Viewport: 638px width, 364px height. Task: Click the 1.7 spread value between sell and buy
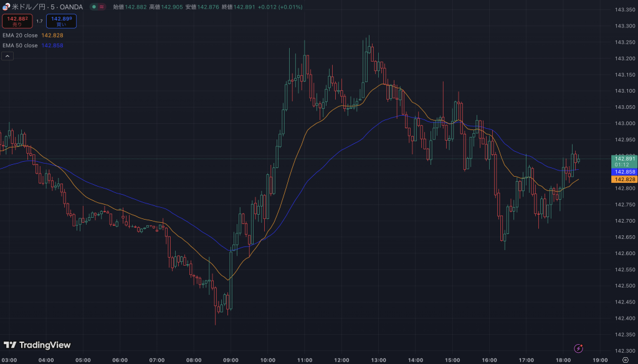[x=39, y=21]
